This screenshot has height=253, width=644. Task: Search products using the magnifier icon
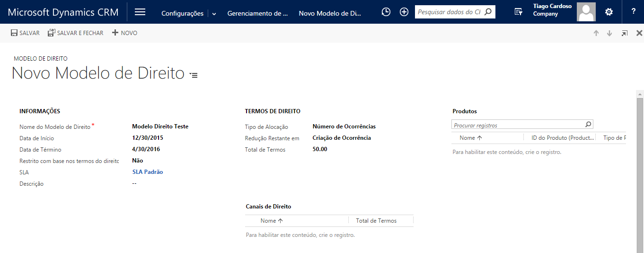[588, 125]
